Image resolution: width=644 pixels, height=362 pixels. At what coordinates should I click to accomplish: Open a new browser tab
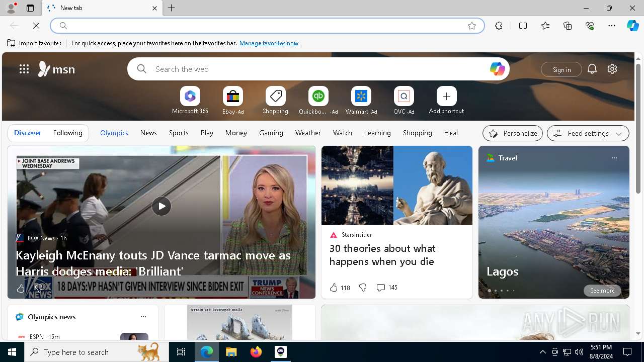coord(172,8)
